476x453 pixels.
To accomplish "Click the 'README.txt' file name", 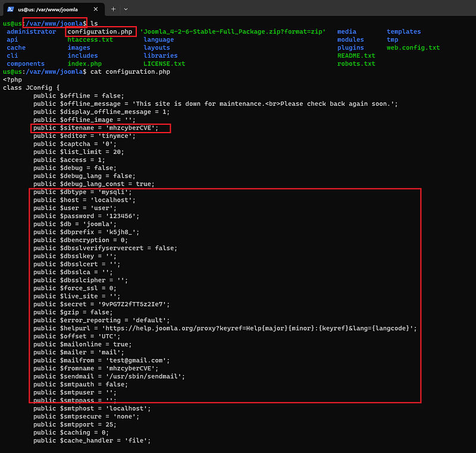I will click(x=356, y=56).
